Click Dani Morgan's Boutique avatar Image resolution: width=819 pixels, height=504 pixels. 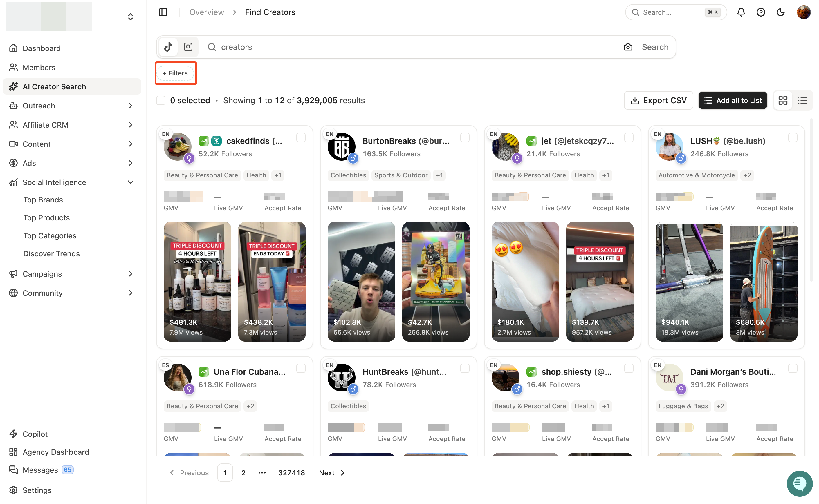point(670,378)
